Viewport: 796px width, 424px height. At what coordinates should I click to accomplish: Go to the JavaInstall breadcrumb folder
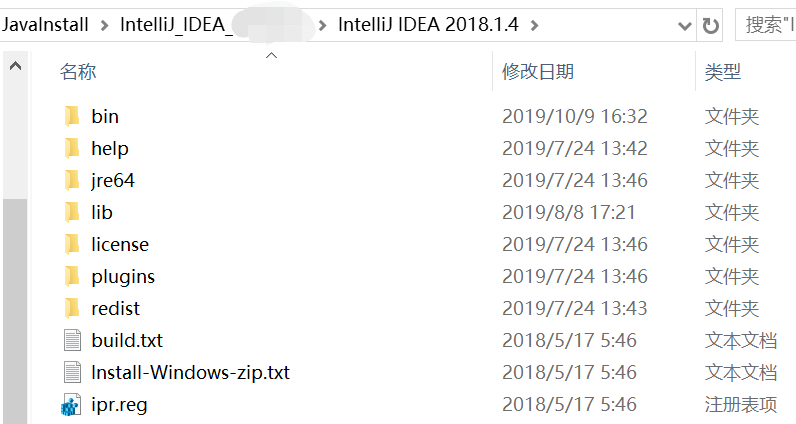click(x=45, y=24)
